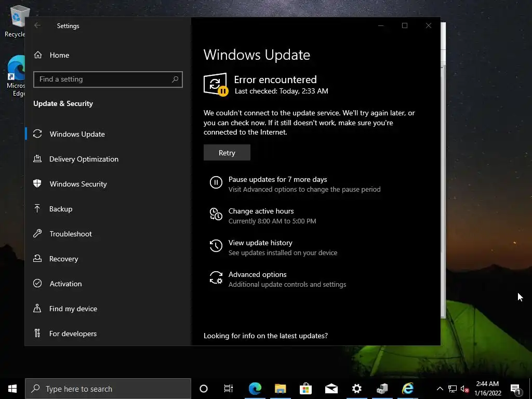
Task: Click the "Last checked: Today, 2:33 AM" text
Action: click(281, 91)
